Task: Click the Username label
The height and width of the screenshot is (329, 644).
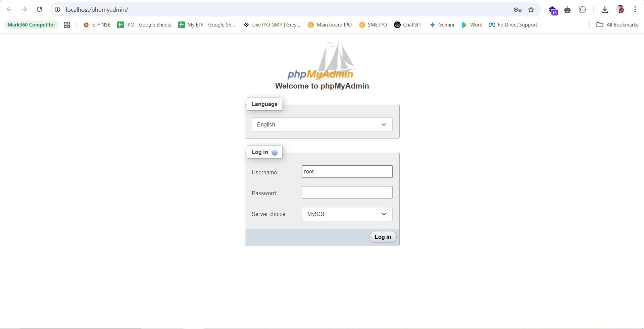Action: 265,172
